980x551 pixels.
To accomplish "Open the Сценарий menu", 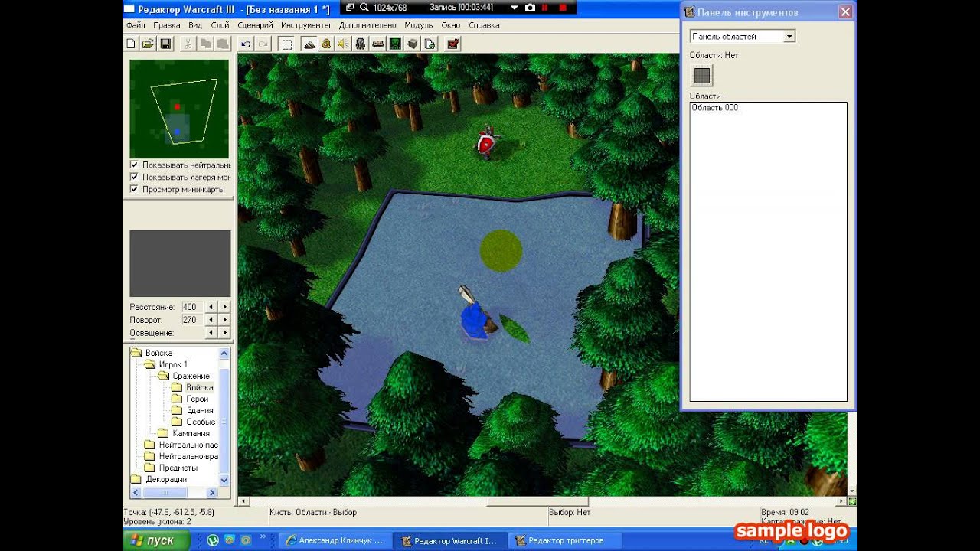I will 255,25.
